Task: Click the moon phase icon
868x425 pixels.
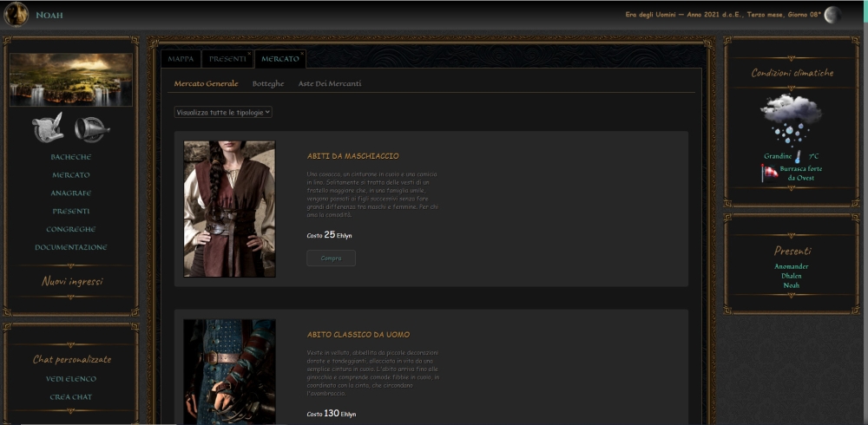Action: [x=832, y=15]
